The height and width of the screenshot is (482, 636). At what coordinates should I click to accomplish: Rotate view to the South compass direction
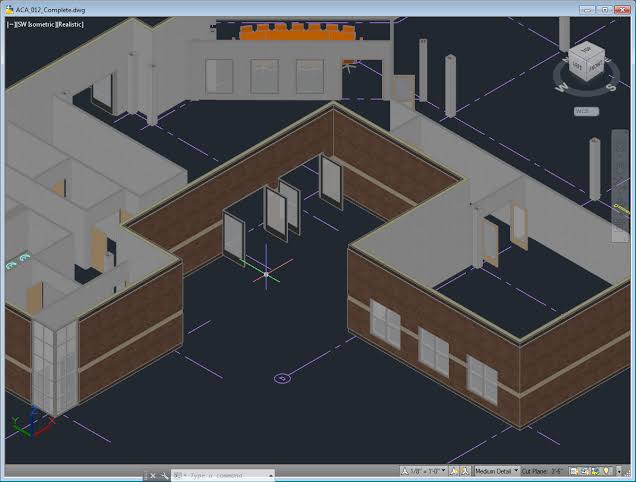pos(611,88)
